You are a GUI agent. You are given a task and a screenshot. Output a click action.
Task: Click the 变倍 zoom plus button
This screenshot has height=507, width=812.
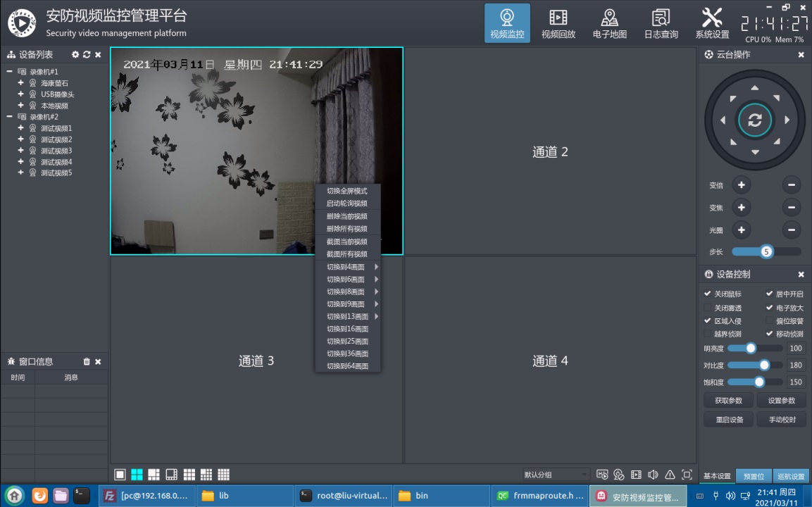tap(741, 185)
